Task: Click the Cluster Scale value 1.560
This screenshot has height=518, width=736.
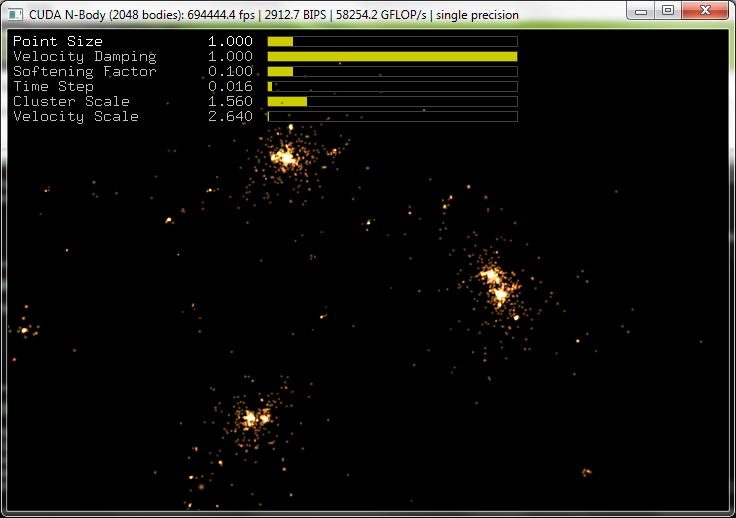Action: [x=230, y=102]
